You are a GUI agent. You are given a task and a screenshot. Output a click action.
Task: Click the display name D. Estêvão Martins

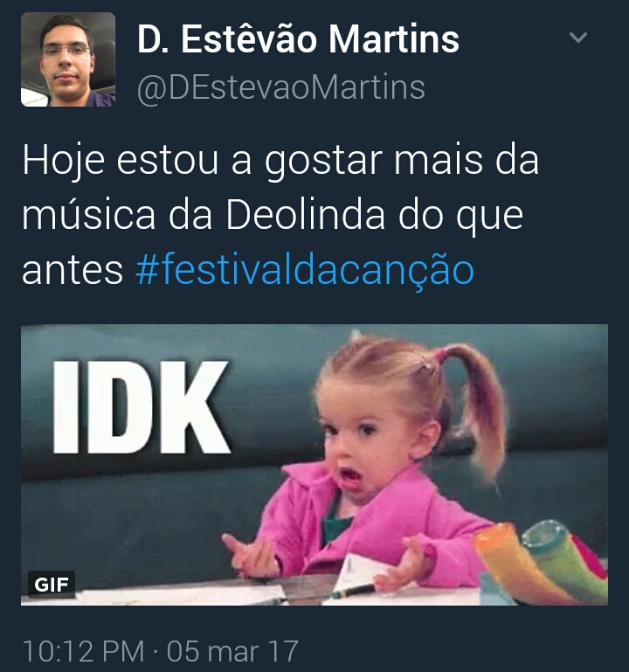tap(298, 39)
